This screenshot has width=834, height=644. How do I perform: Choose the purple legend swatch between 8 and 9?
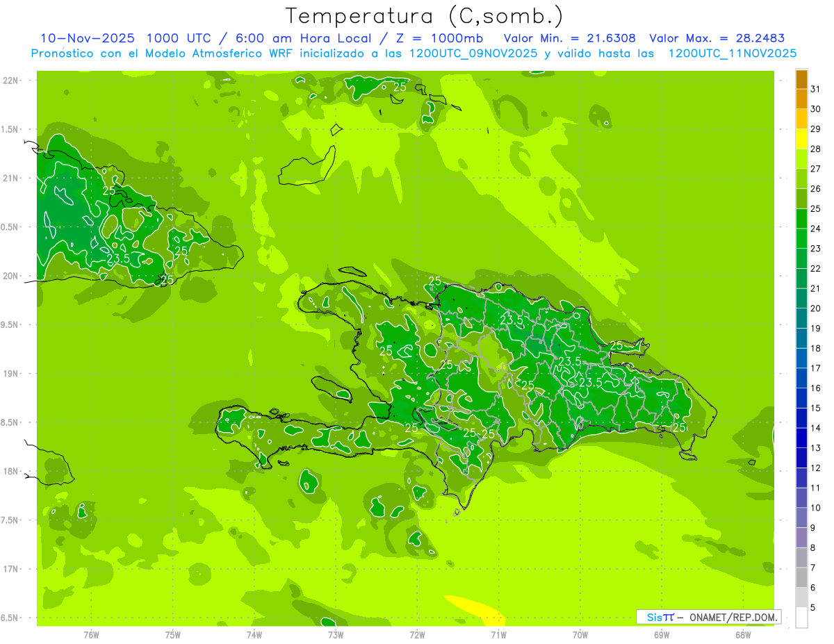(x=801, y=538)
